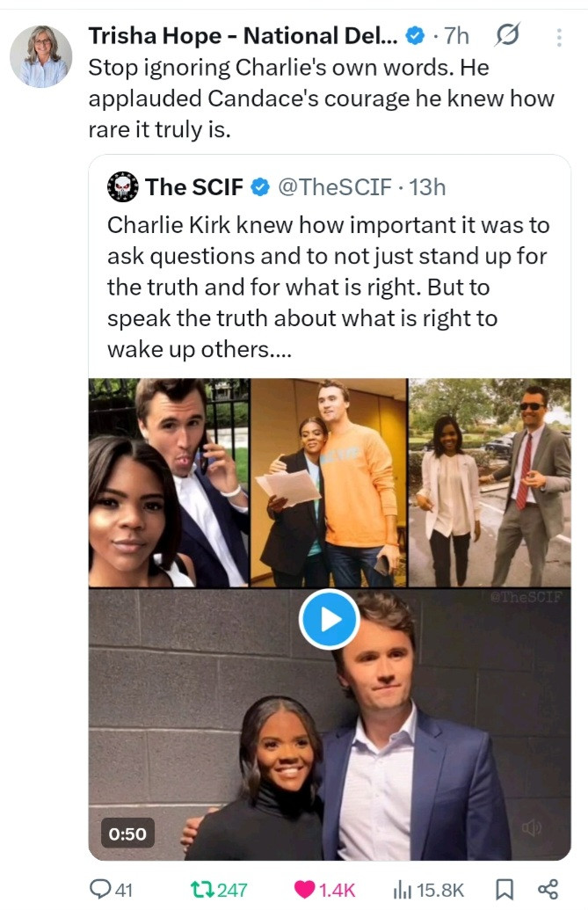Open the outdoor parking lot photo
588x910 pixels.
tap(490, 483)
